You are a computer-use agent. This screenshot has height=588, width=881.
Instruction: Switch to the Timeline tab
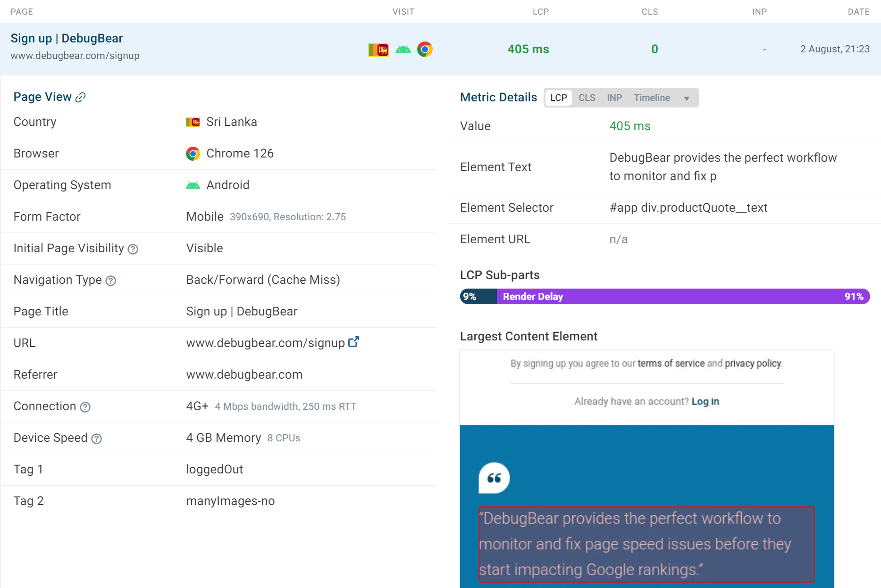click(652, 98)
